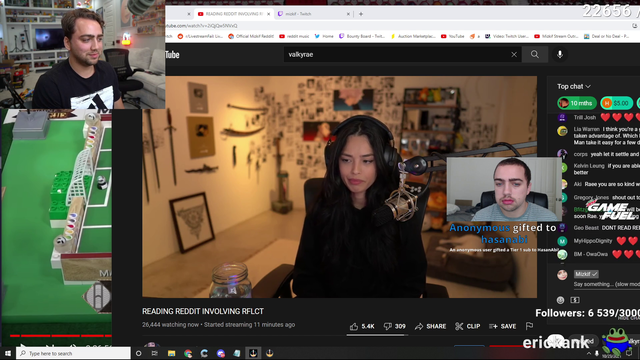Open the Mizkif Stream Outro bookmark
The width and height of the screenshot is (640, 360).
pyautogui.click(x=556, y=36)
